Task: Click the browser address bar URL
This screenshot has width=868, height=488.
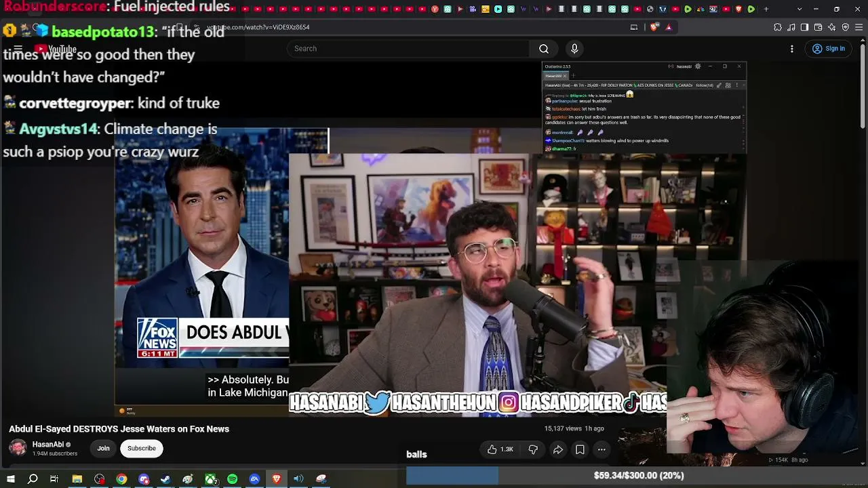Action: point(258,27)
